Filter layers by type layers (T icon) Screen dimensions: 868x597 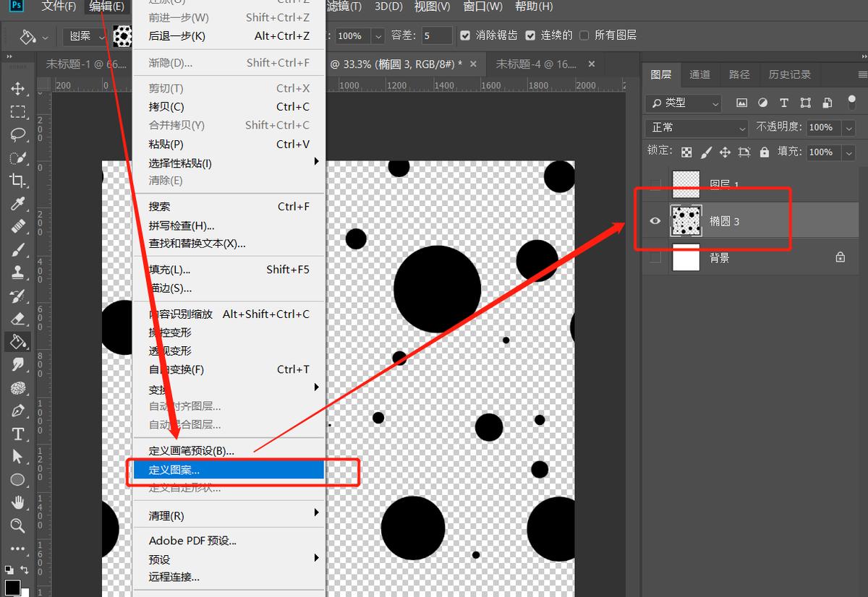coord(784,103)
